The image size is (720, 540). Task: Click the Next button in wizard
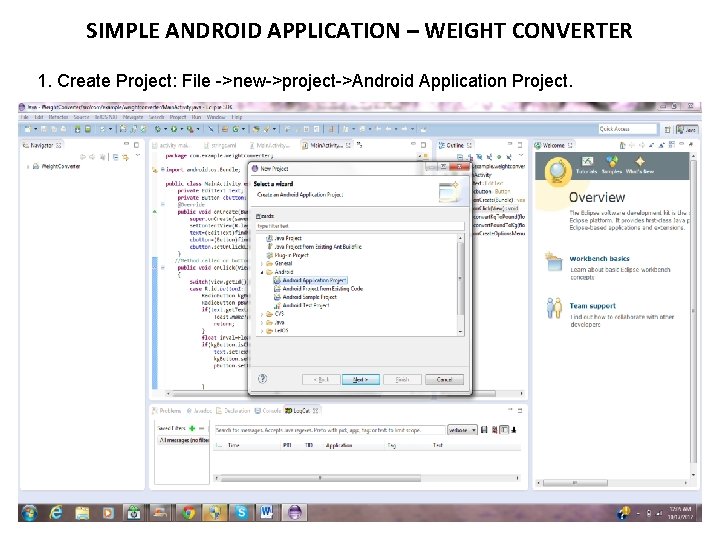tap(360, 380)
